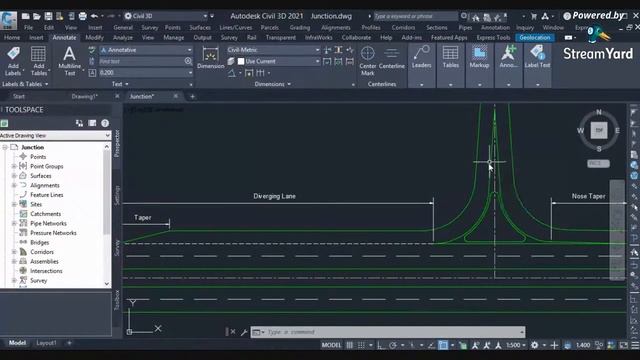Open the Annotative text style dropdown
Image resolution: width=640 pixels, height=360 pixels.
click(x=146, y=50)
